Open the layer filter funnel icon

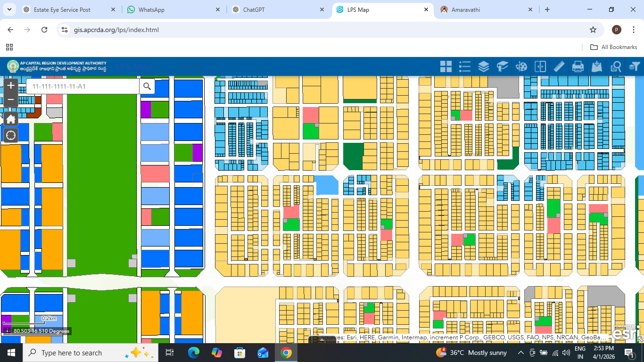point(635,66)
